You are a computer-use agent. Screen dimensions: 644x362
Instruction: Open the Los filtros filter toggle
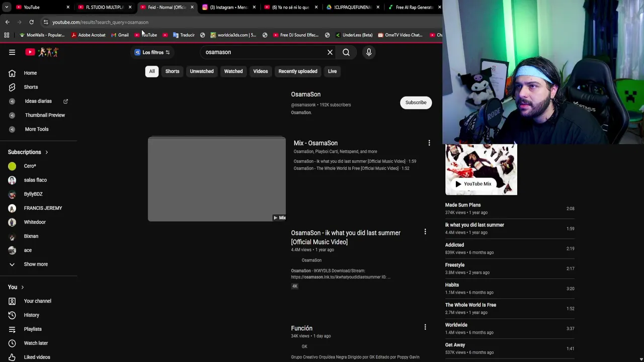point(152,52)
